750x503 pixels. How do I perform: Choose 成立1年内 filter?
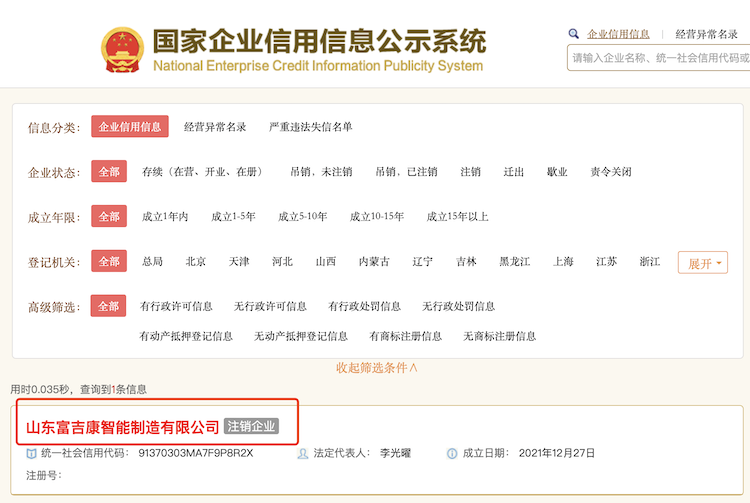point(165,217)
